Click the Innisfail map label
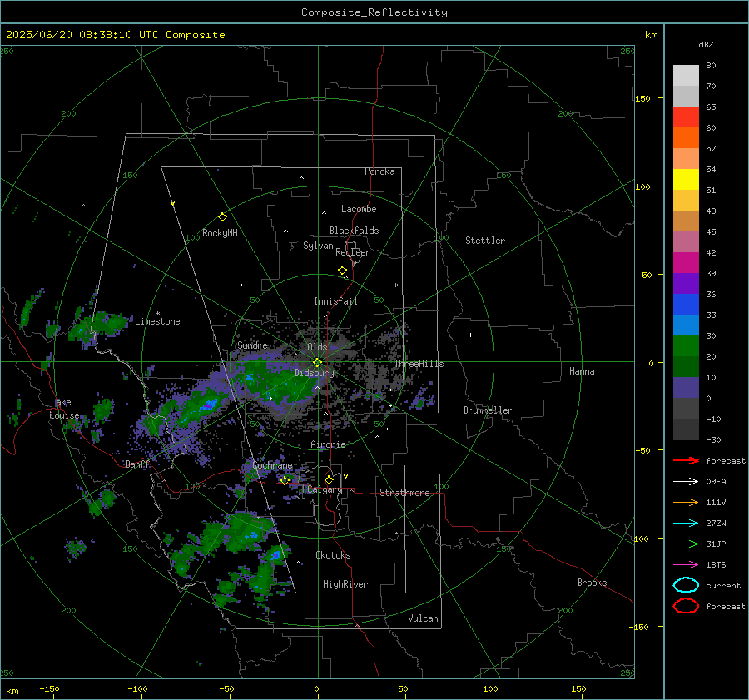 pyautogui.click(x=335, y=301)
